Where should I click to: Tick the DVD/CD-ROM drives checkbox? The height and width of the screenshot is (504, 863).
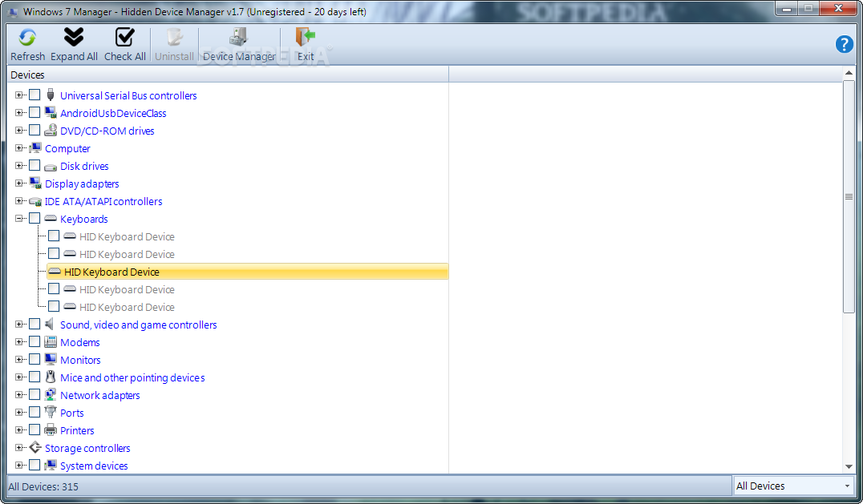[34, 131]
